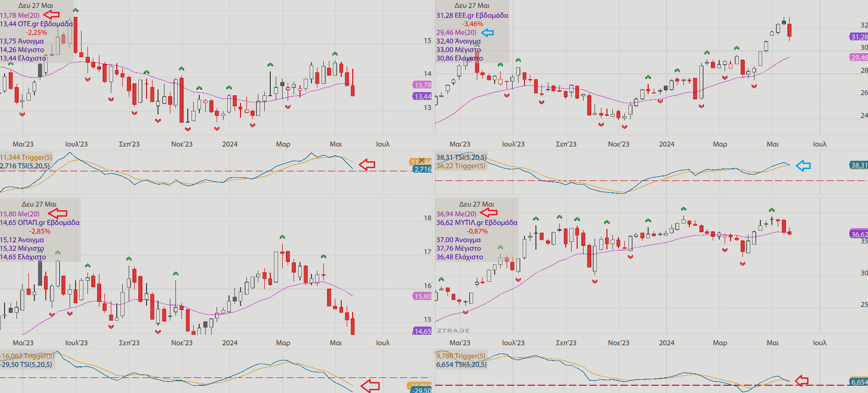Select the '-3,46%' change value
The image size is (868, 393).
472,24
